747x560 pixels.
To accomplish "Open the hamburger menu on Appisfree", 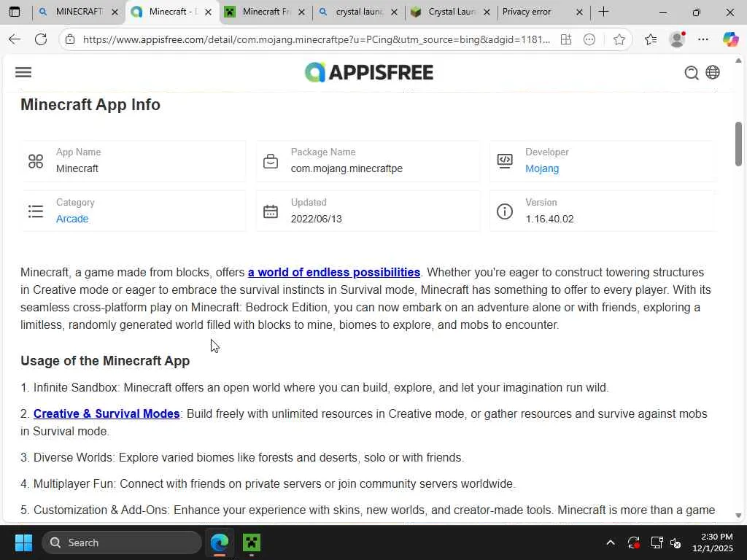I will tap(23, 72).
